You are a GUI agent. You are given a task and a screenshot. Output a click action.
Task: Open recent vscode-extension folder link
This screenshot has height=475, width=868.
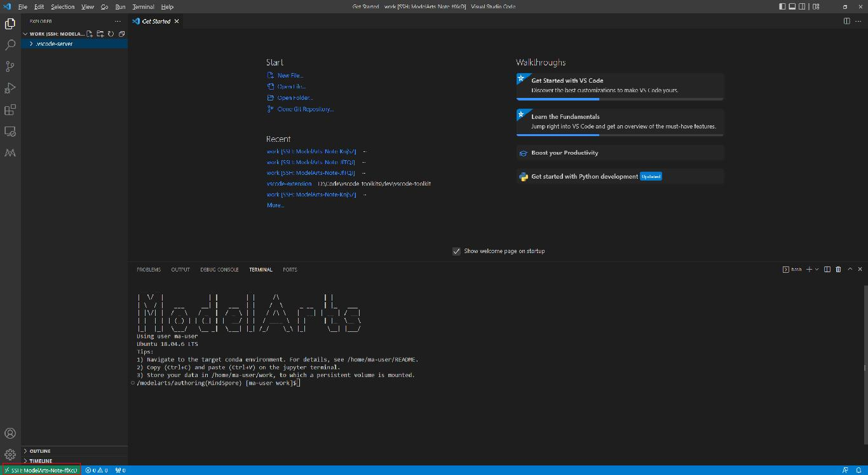pos(289,184)
